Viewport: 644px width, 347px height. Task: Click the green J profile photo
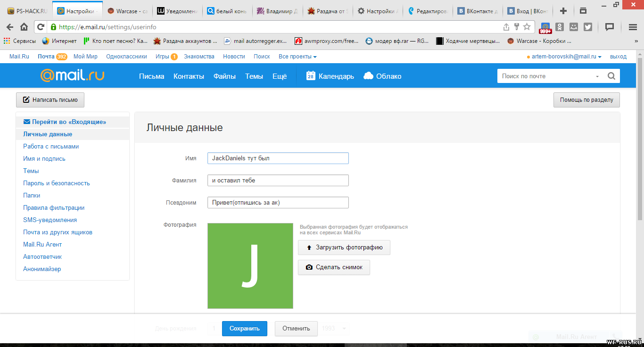coord(250,266)
